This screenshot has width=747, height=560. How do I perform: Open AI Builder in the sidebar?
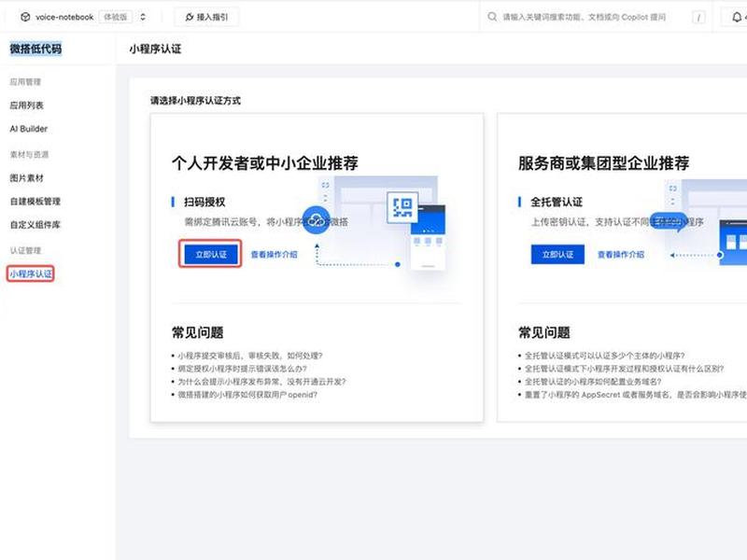(29, 129)
